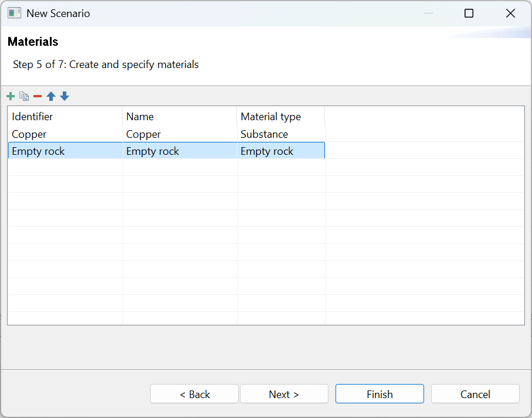
Task: Click Empty rock name cell
Action: point(179,151)
